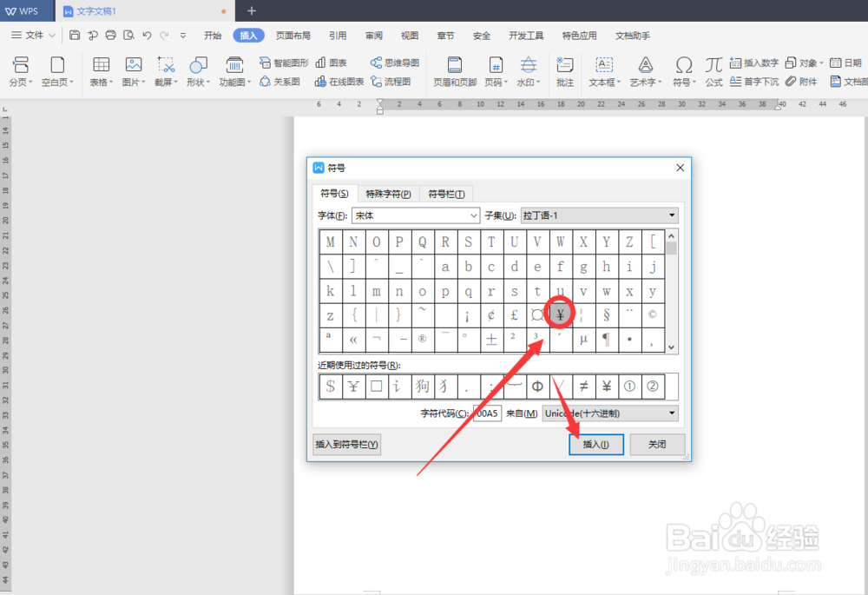This screenshot has width=868, height=595.
Task: Pick $ from recently used symbols
Action: tap(331, 387)
